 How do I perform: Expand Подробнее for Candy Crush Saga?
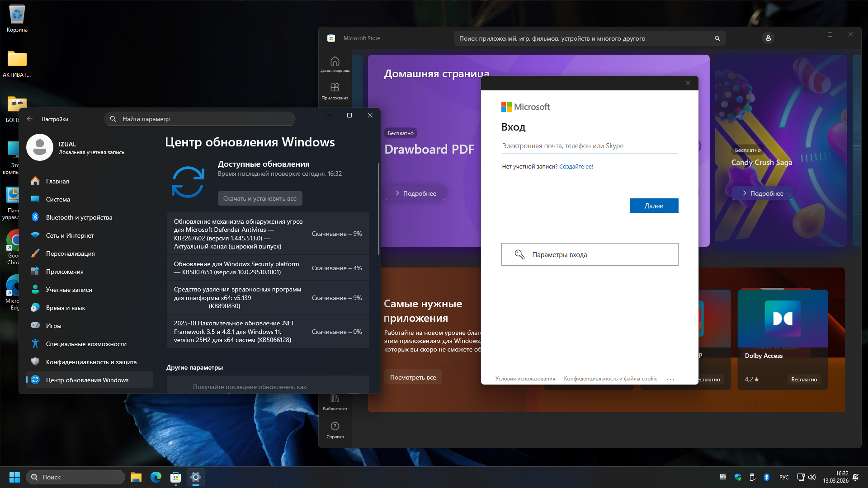[762, 193]
